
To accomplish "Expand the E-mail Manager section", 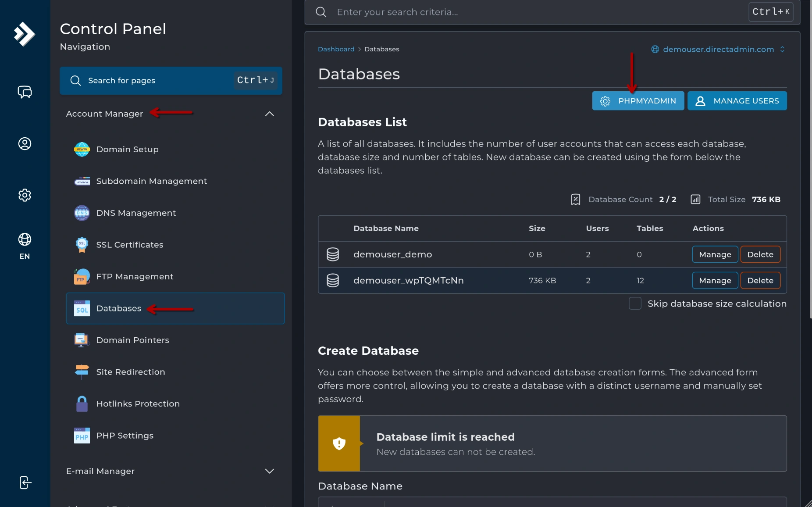I will [269, 471].
